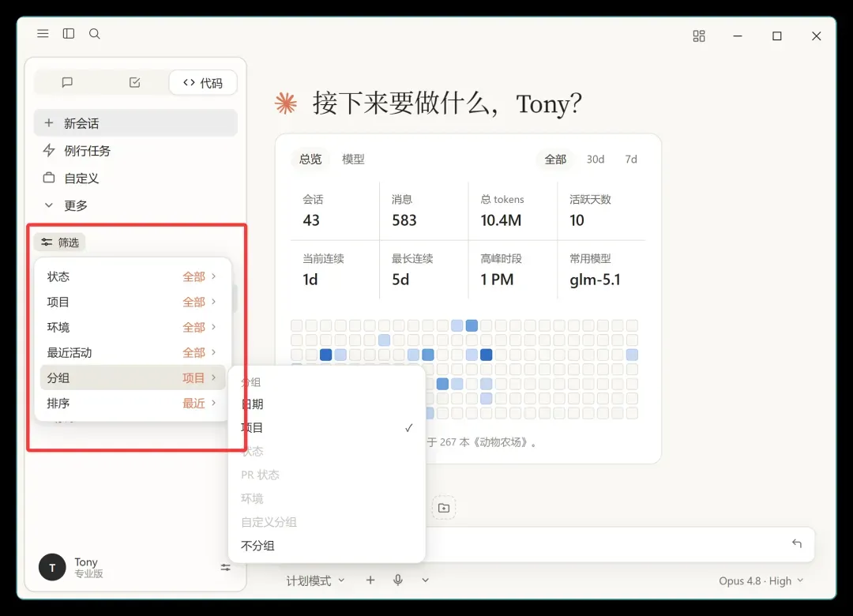Open the Tony account profile

pyautogui.click(x=71, y=567)
